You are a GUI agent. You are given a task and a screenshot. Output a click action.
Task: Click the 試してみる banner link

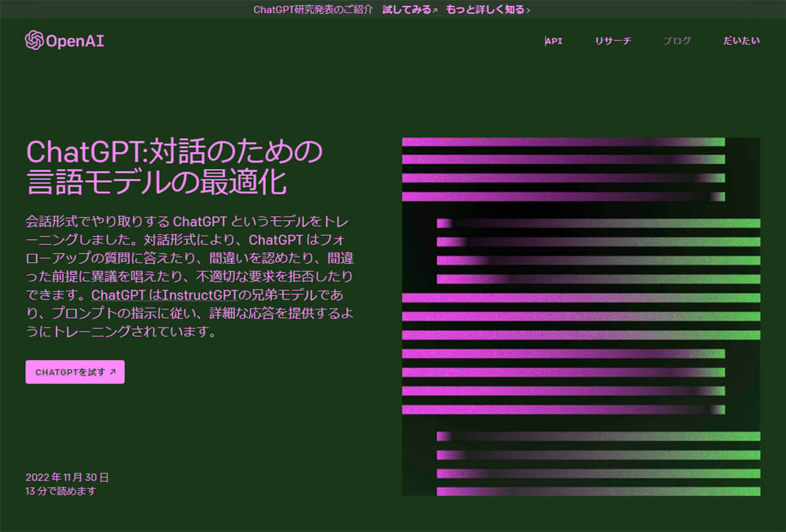click(410, 9)
